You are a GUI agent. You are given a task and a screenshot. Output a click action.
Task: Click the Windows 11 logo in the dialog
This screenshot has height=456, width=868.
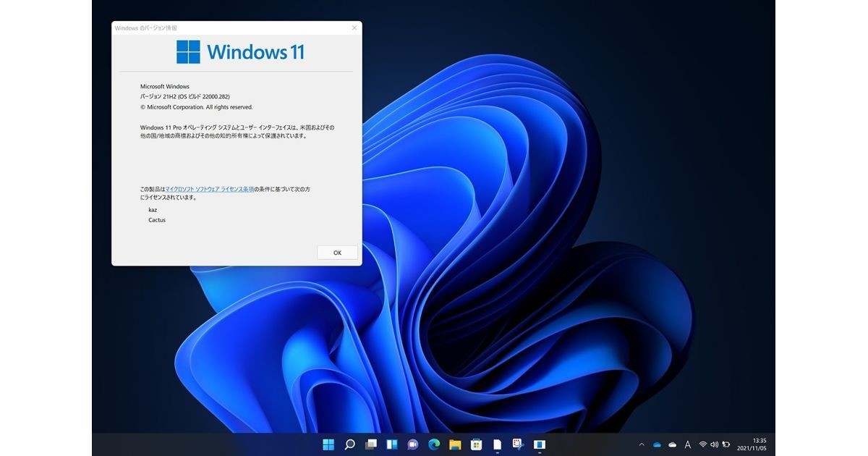[x=240, y=52]
